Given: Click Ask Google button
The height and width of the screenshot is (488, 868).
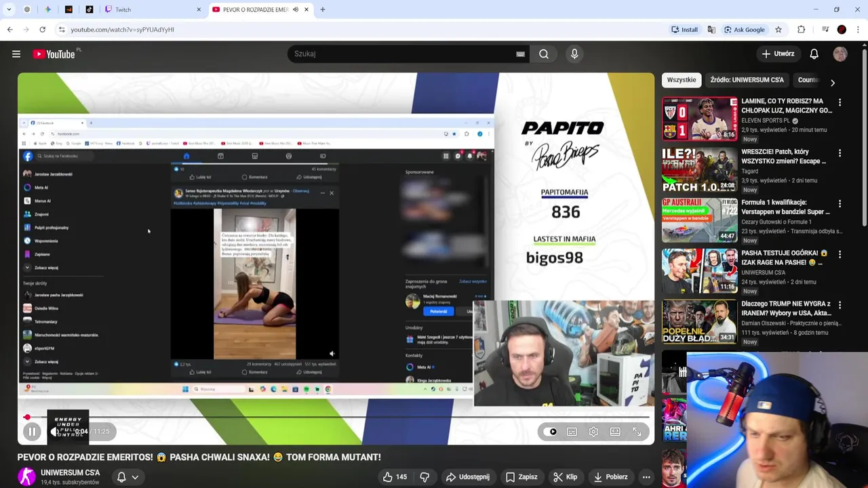Looking at the screenshot, I should 744,30.
